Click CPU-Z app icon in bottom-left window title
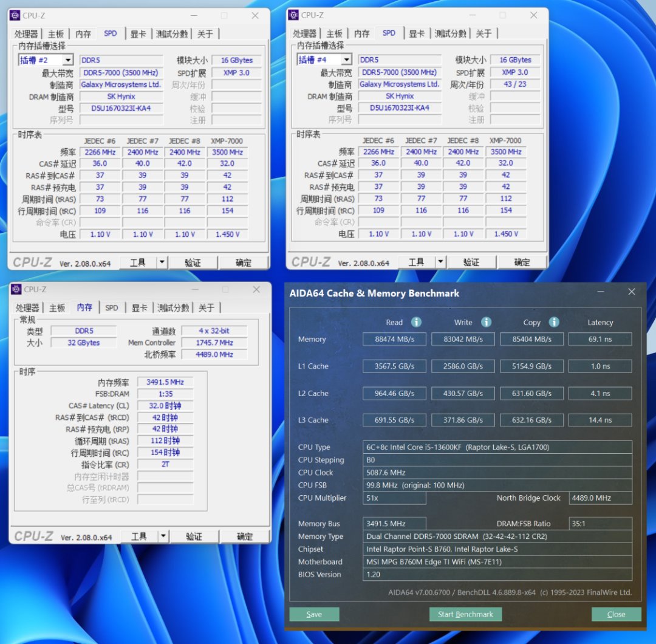The image size is (656, 644). pyautogui.click(x=16, y=289)
